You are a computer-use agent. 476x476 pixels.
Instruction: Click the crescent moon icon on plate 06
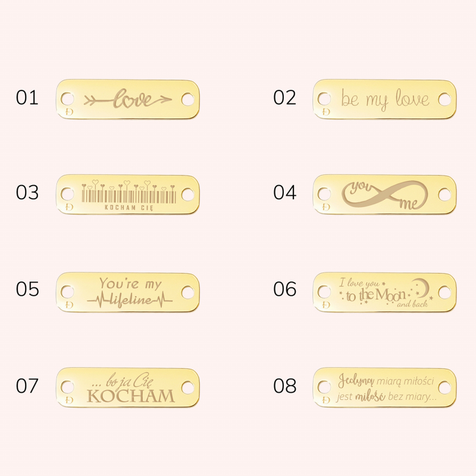coord(422,287)
